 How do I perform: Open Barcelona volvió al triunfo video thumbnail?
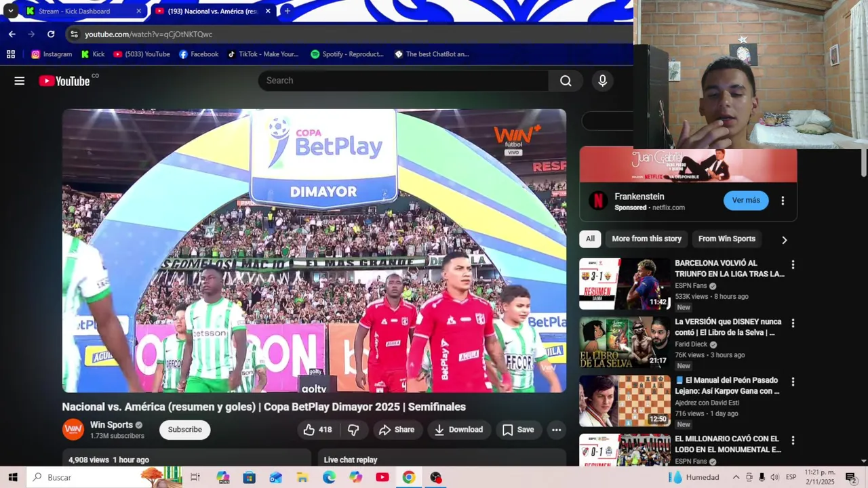[625, 283]
